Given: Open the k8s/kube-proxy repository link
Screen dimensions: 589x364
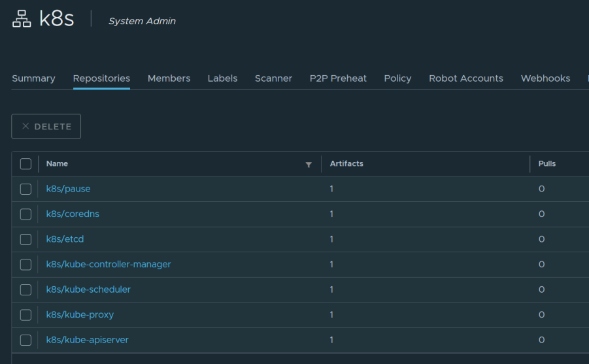Looking at the screenshot, I should point(80,314).
